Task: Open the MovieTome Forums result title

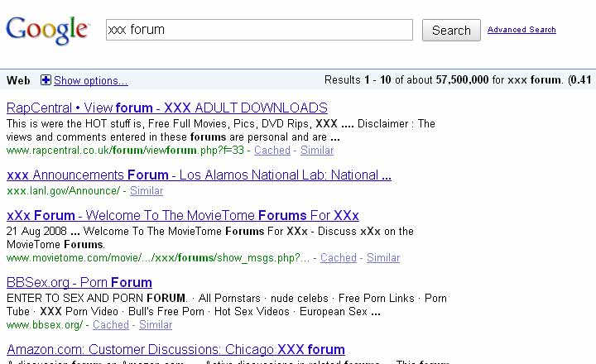Action: [x=182, y=215]
